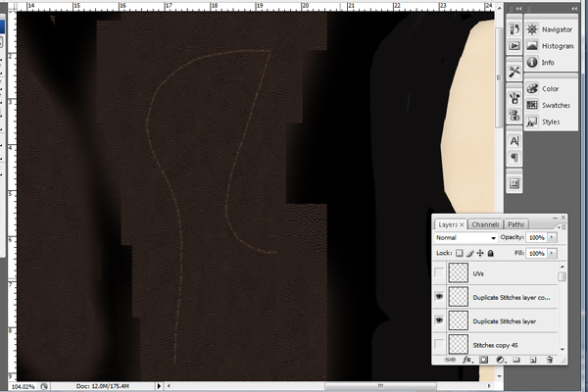Open the Normal blend mode dropdown
Image resolution: width=588 pixels, height=392 pixels.
(465, 237)
